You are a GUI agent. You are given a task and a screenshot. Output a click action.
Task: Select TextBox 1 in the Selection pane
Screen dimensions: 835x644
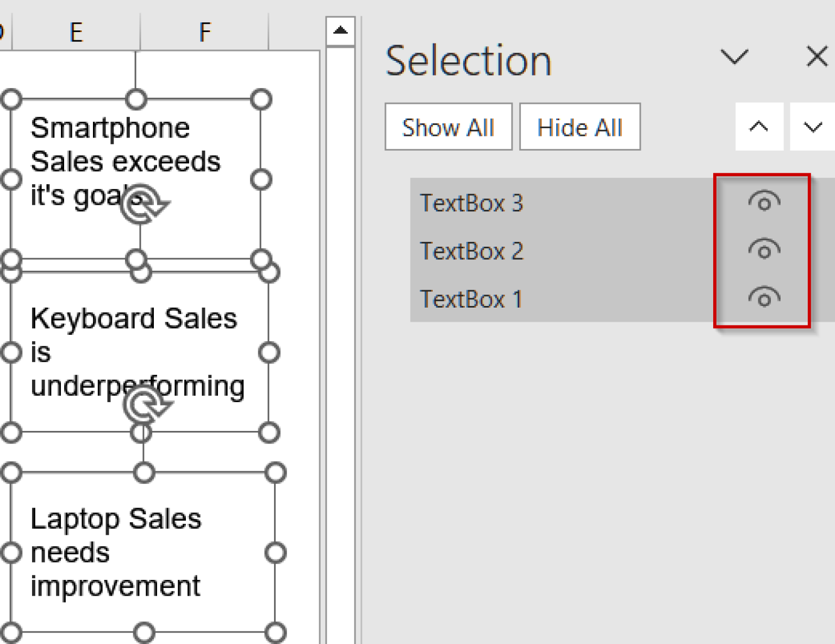click(471, 298)
